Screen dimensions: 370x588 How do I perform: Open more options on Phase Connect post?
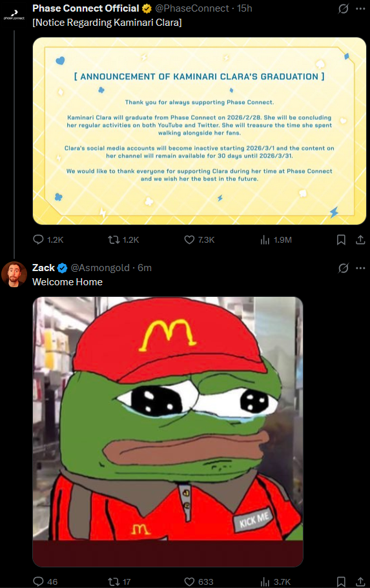(360, 8)
